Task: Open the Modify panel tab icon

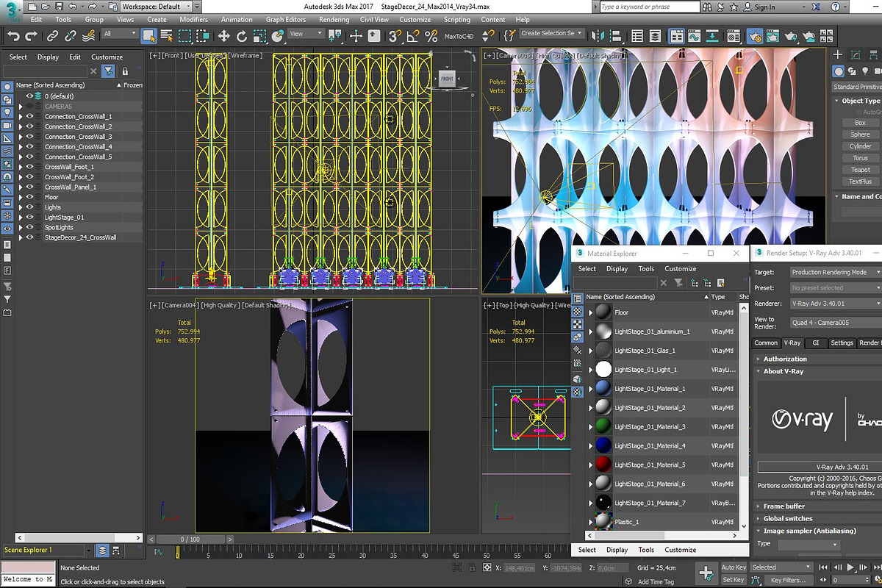Action: pyautogui.click(x=857, y=54)
